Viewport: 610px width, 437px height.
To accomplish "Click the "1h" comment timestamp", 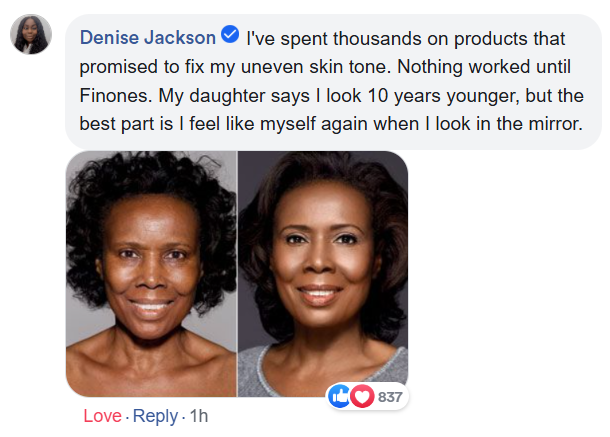I will (199, 416).
